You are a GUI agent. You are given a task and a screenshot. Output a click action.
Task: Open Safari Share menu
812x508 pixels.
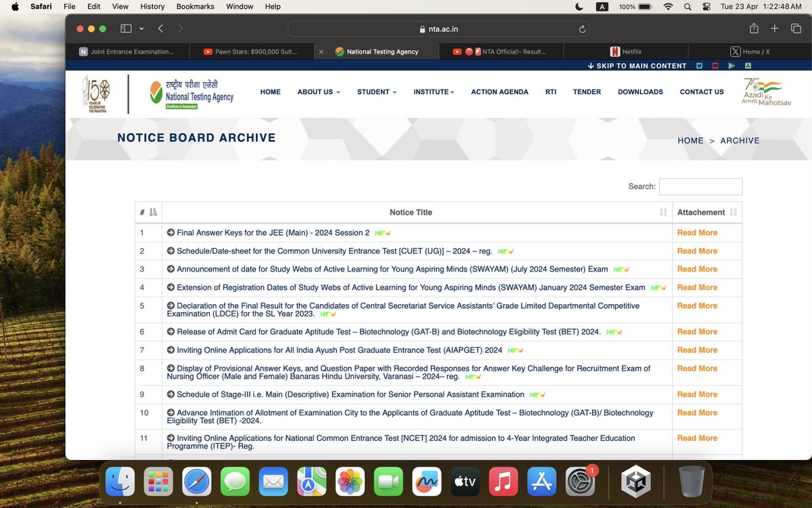tap(754, 28)
